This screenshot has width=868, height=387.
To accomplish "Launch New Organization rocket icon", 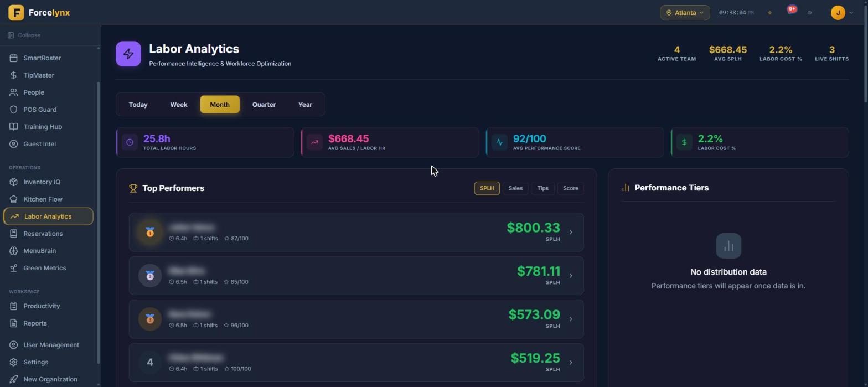I will [x=14, y=379].
